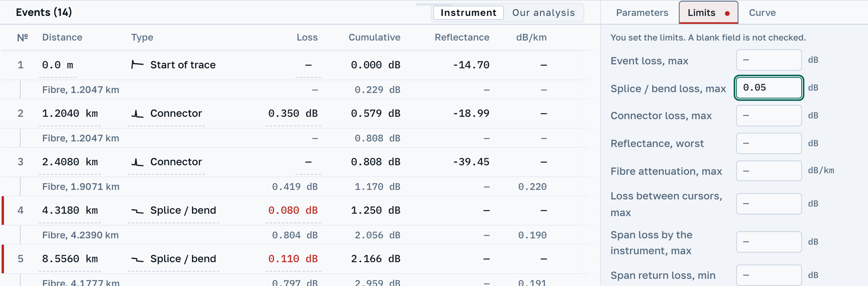
Task: Edit the 0.350 dB loss of event 2
Action: [293, 114]
